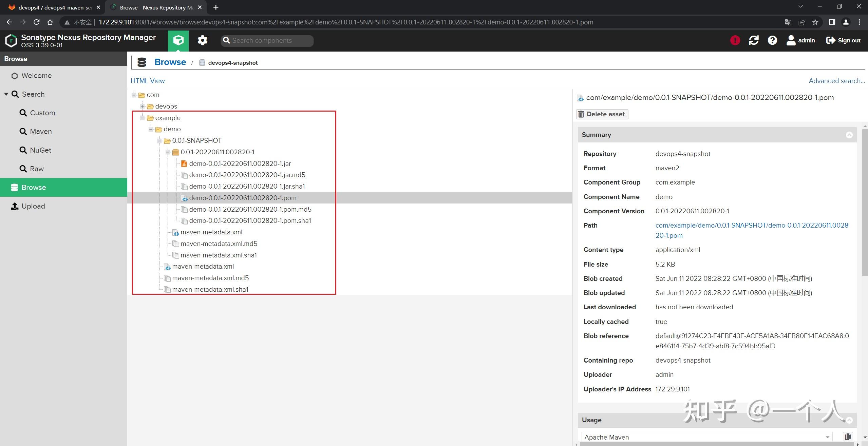
Task: Click the copy usage snippet clipboard icon
Action: pos(848,437)
